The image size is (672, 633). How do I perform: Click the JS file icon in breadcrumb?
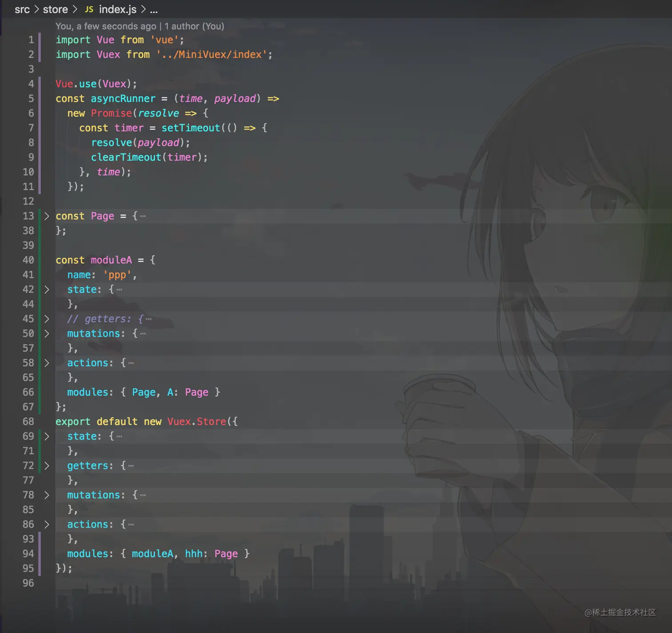89,9
